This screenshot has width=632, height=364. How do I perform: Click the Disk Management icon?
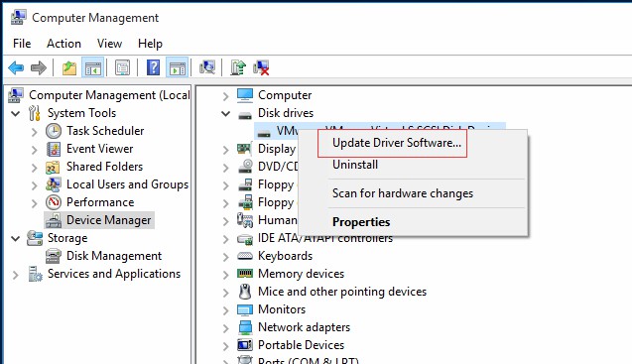click(54, 256)
